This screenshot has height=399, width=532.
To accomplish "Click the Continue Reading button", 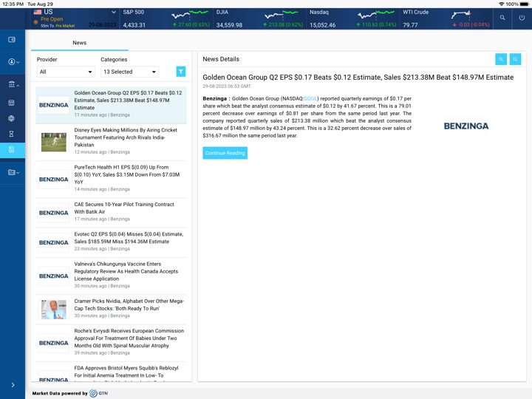I will 225,153.
